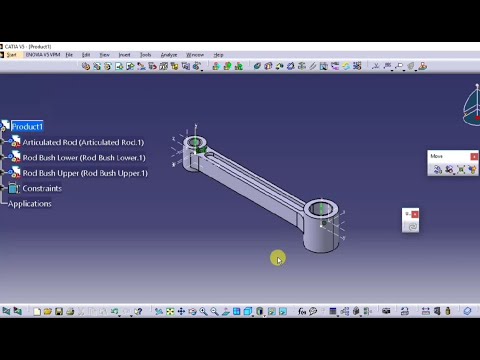480x360 pixels.
Task: Click the Normal View icon
Action: click(x=226, y=311)
